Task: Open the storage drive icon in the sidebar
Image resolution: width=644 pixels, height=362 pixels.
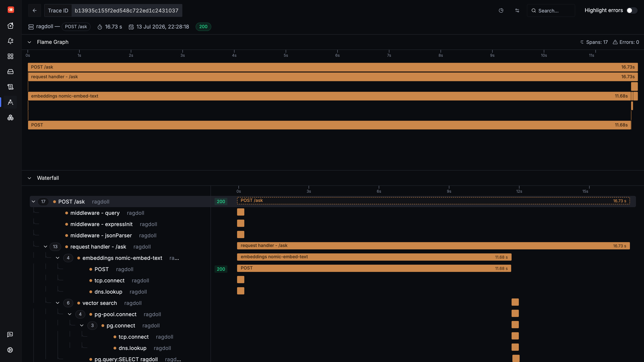Action: click(x=10, y=72)
